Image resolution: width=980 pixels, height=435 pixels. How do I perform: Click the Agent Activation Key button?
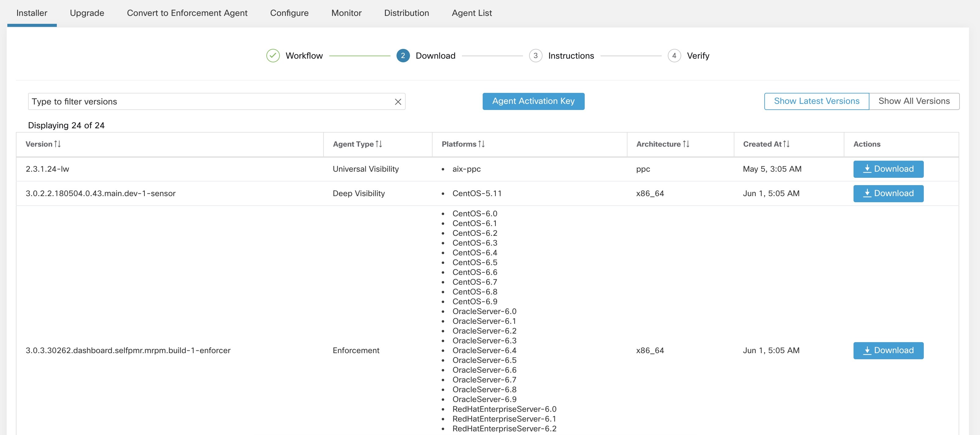[x=533, y=101]
